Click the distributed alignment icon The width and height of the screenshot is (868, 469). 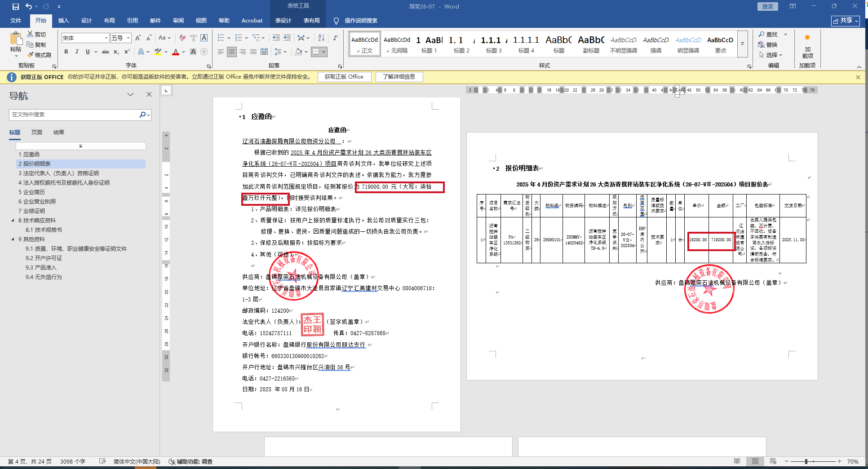[264, 52]
